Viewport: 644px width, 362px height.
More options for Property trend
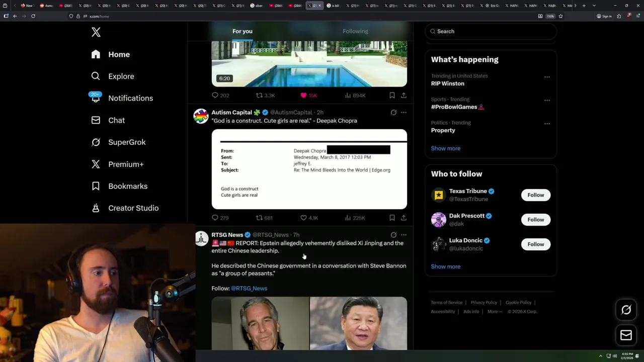point(547,123)
